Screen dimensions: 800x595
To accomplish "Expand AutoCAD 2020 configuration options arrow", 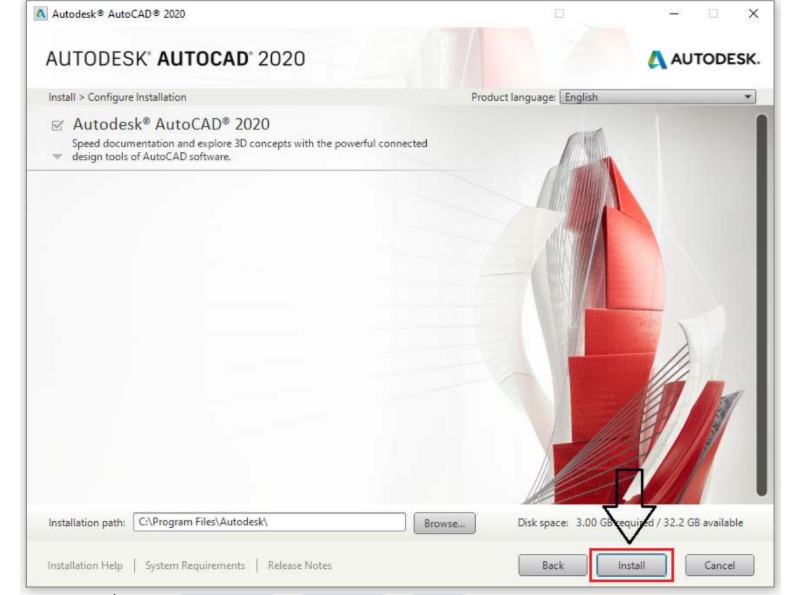I will click(57, 157).
